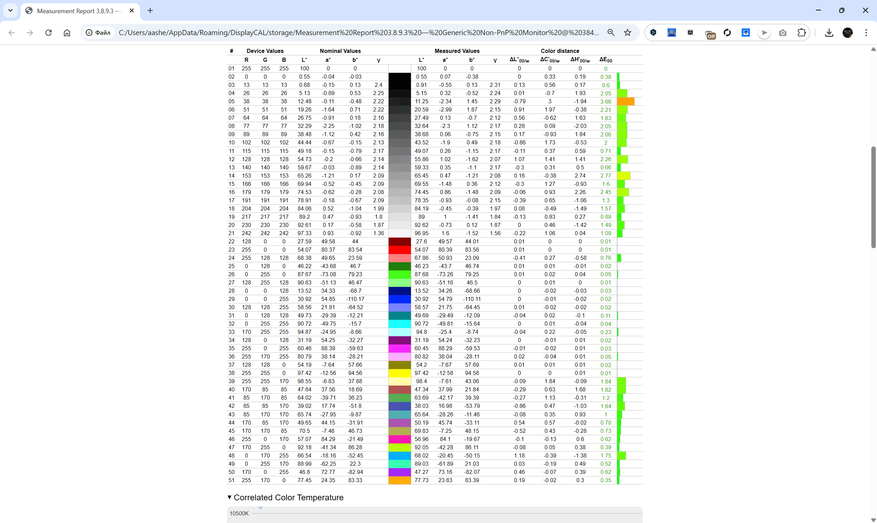Open the three-dot browser menu
This screenshot has height=523, width=877.
(866, 32)
